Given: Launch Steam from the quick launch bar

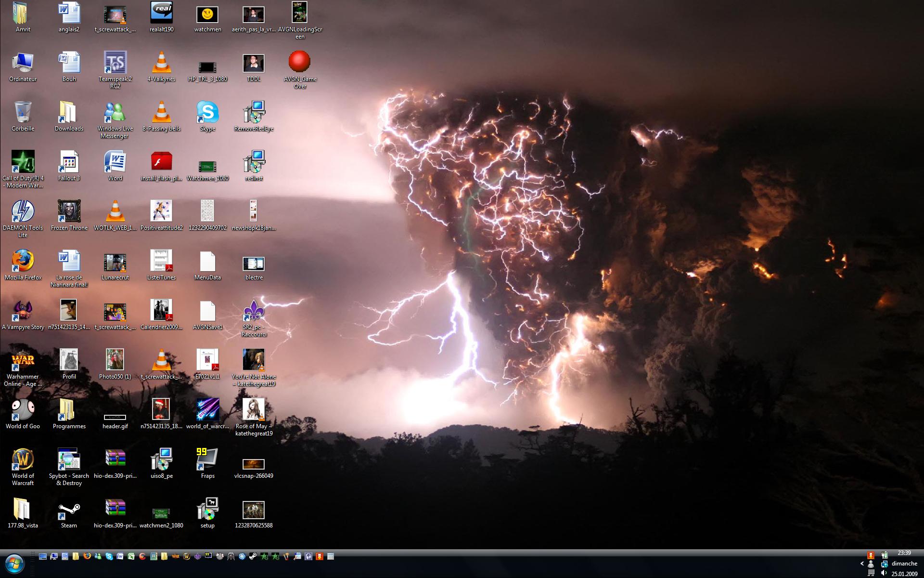Looking at the screenshot, I should click(253, 556).
